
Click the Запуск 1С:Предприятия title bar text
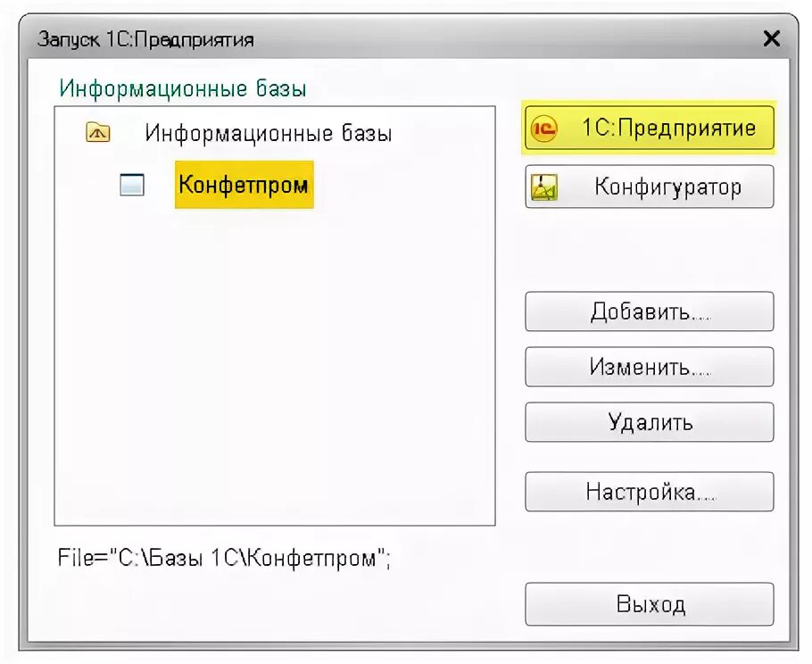click(x=145, y=40)
